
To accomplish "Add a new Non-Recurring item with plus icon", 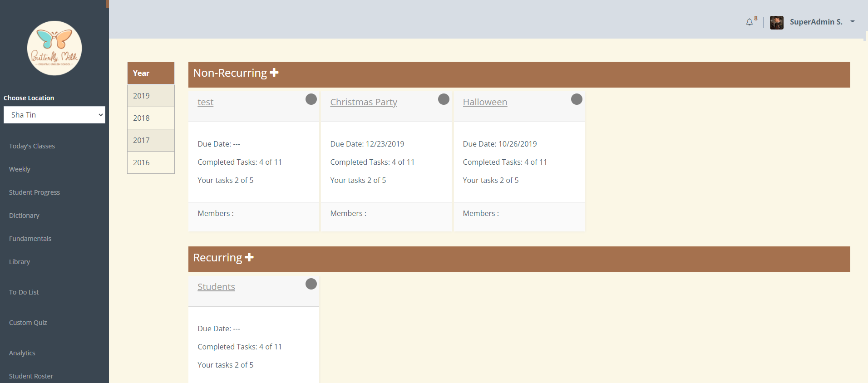I will tap(274, 73).
